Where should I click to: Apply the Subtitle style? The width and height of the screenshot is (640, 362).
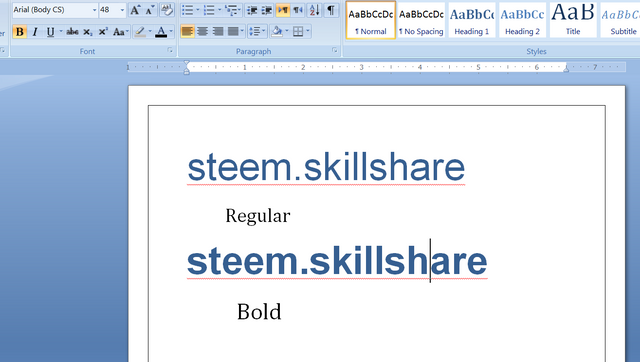pyautogui.click(x=620, y=20)
